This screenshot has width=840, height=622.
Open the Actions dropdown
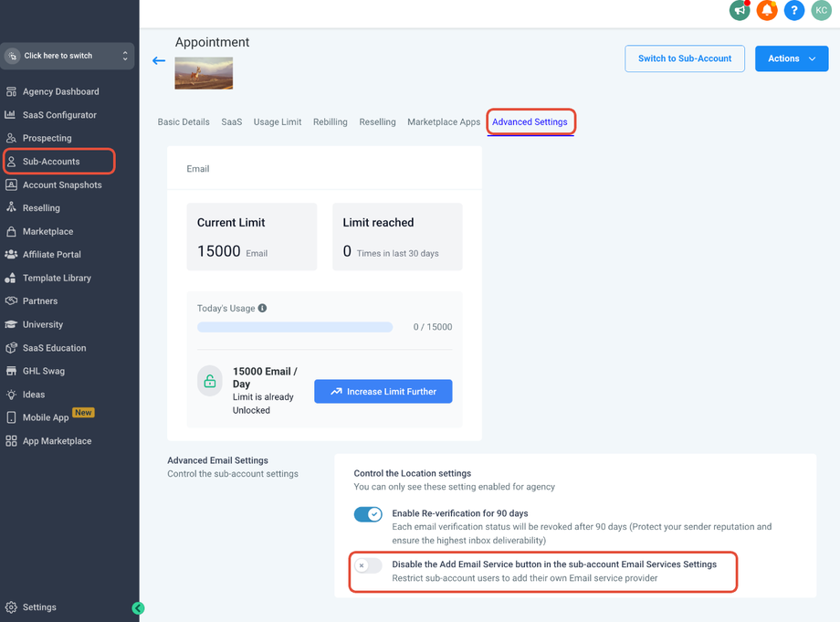point(792,58)
